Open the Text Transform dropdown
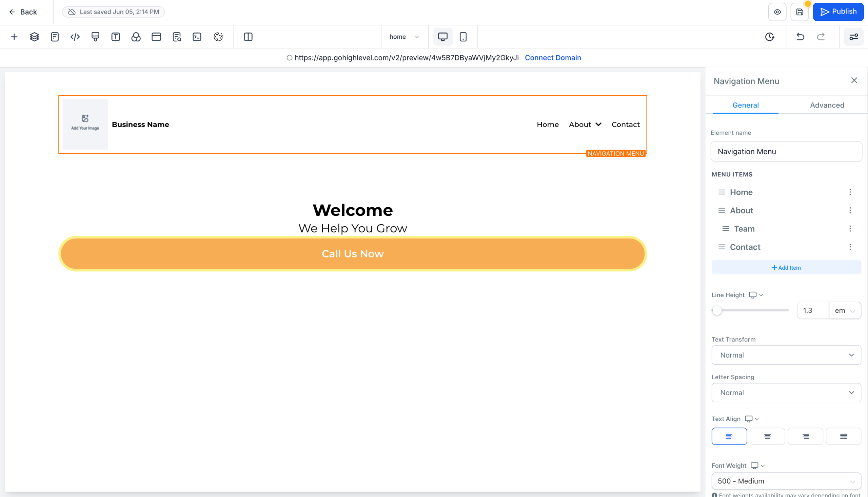This screenshot has height=497, width=868. pos(786,355)
